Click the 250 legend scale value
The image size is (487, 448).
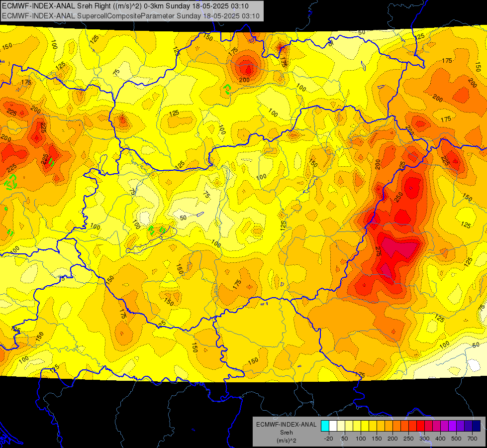(x=408, y=439)
